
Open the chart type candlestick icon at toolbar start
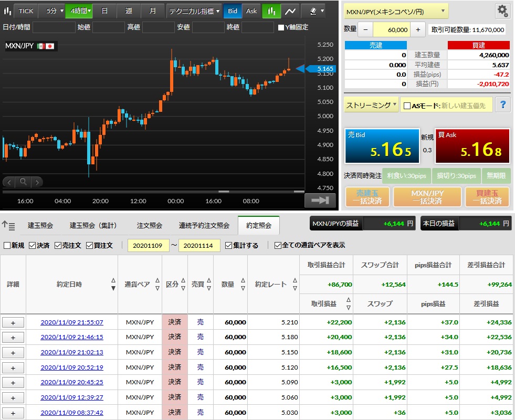click(7, 11)
